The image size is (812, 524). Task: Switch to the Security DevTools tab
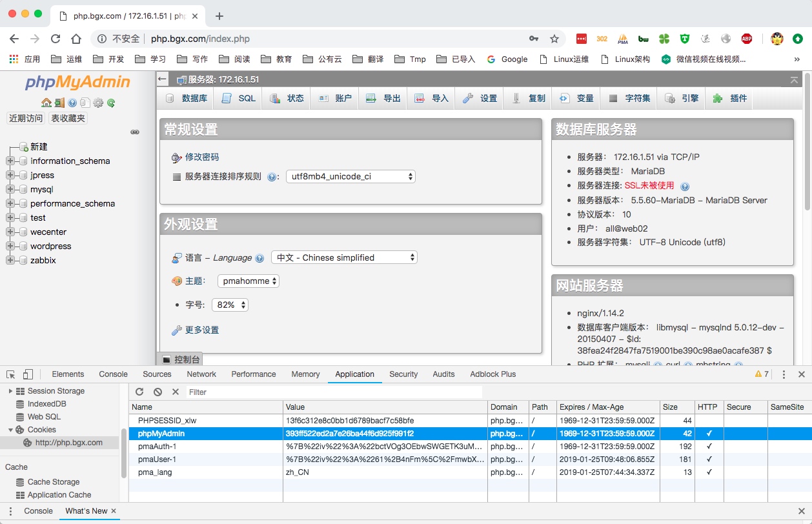[403, 374]
